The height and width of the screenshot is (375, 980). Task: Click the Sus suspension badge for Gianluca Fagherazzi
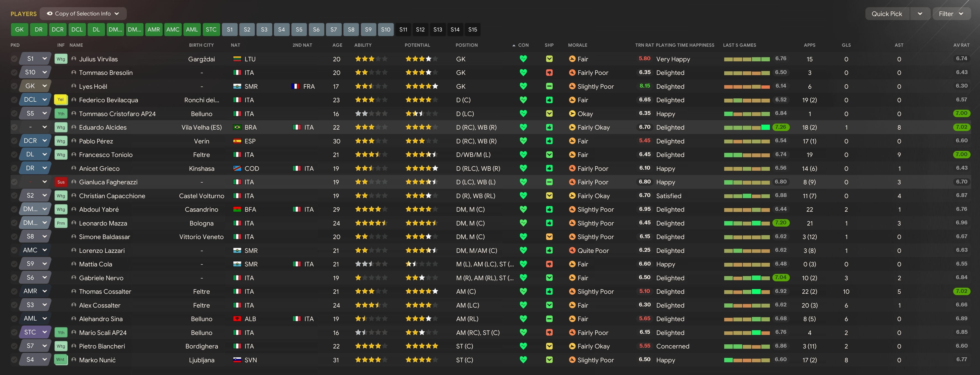61,182
